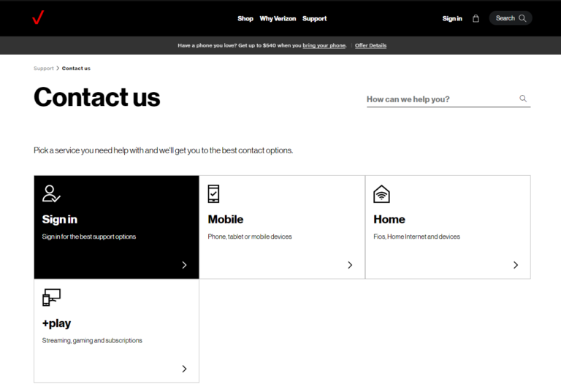The height and width of the screenshot is (392, 561).
Task: Select the Sign in card heading
Action: pos(60,219)
